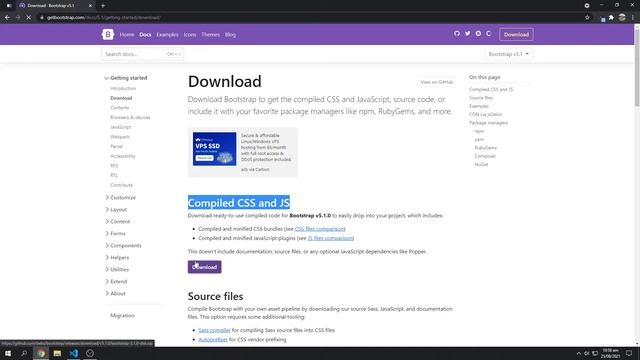This screenshot has height=360, width=640.
Task: Open a new browser tab
Action: pyautogui.click(x=103, y=6)
